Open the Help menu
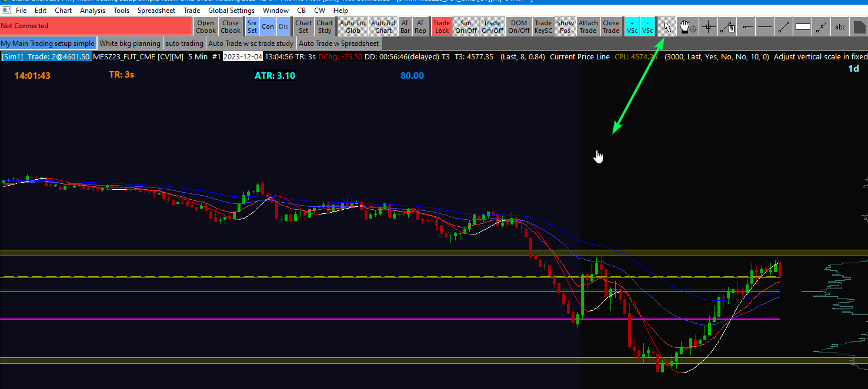Screen dimensions: 868x389 (340, 10)
